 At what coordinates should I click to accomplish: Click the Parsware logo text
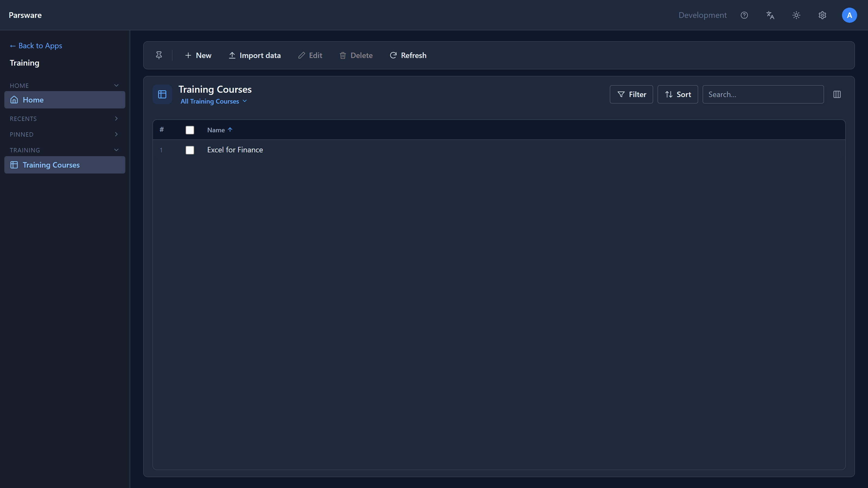coord(25,15)
